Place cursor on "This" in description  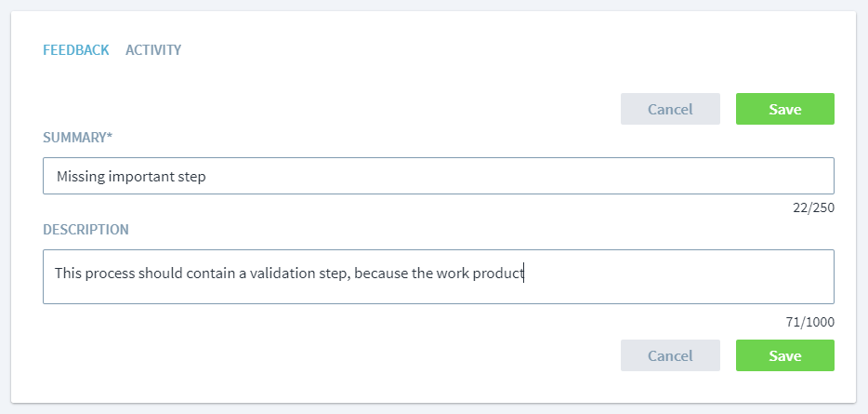[69, 274]
